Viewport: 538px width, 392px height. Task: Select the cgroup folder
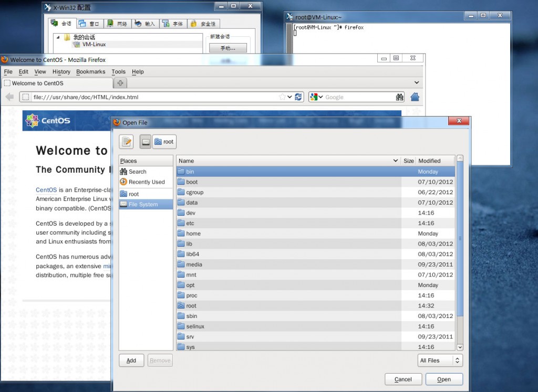coord(316,192)
